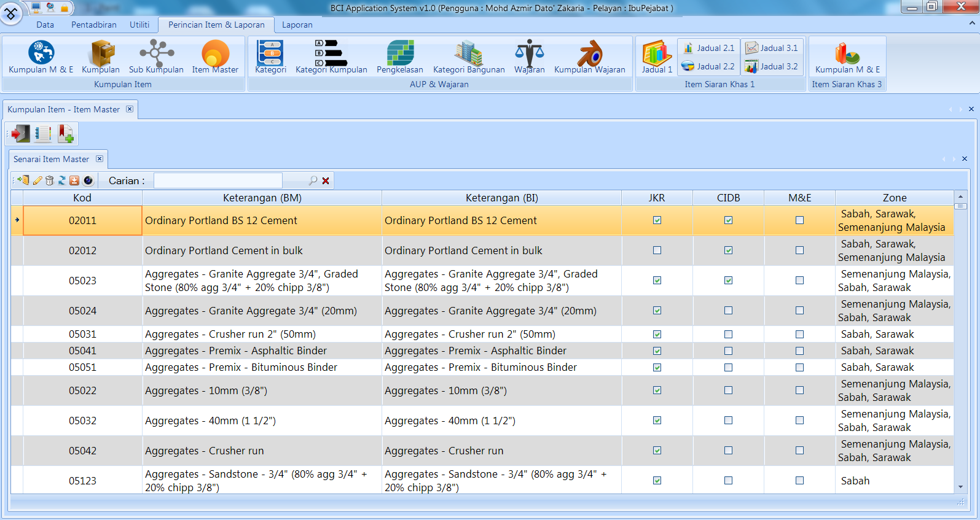Open the Wajaran scales icon
Image resolution: width=980 pixels, height=520 pixels.
[x=529, y=57]
